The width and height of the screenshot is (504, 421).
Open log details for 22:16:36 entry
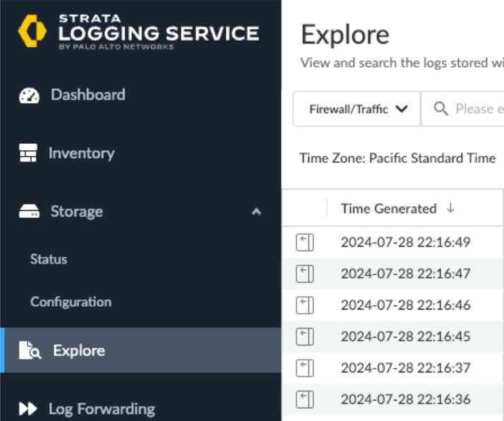pos(304,399)
